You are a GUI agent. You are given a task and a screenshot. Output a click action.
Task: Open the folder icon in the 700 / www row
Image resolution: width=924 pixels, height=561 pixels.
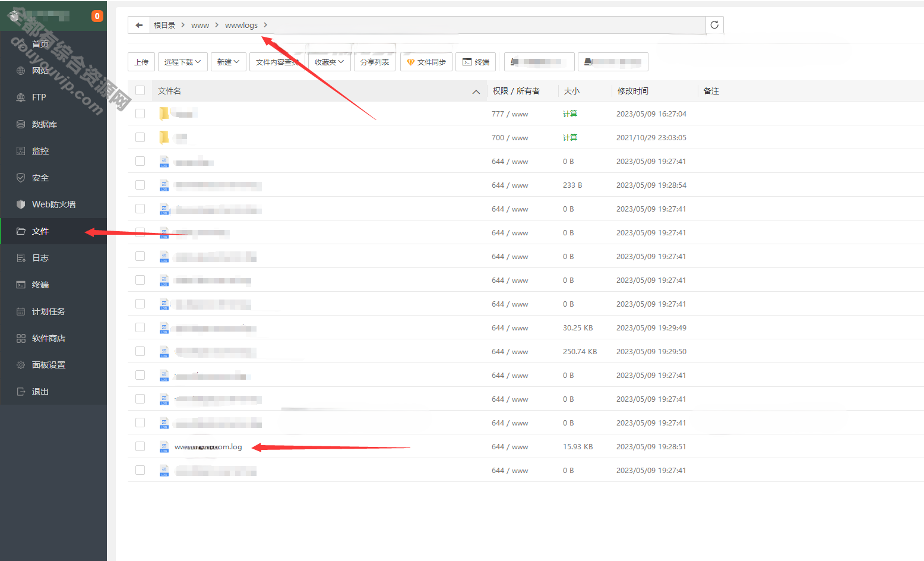(164, 137)
